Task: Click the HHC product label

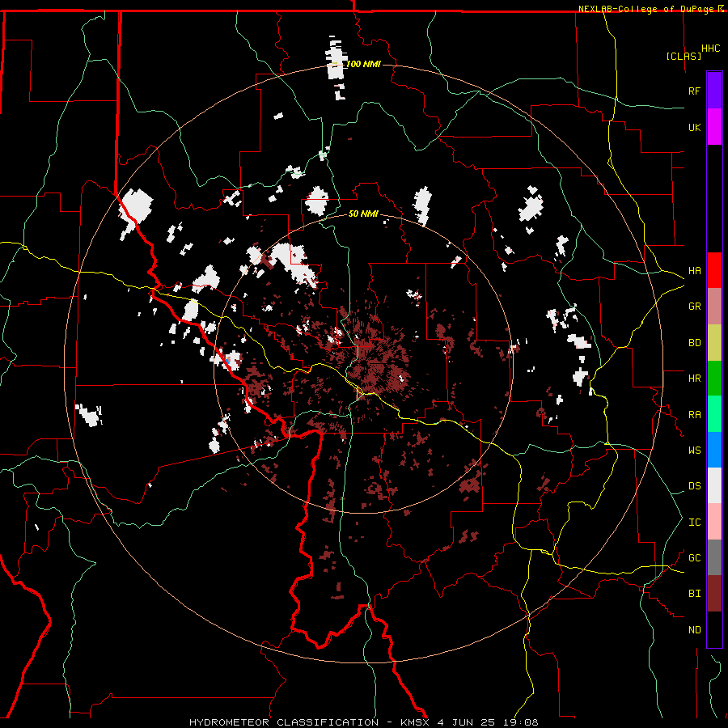Action: pos(710,48)
